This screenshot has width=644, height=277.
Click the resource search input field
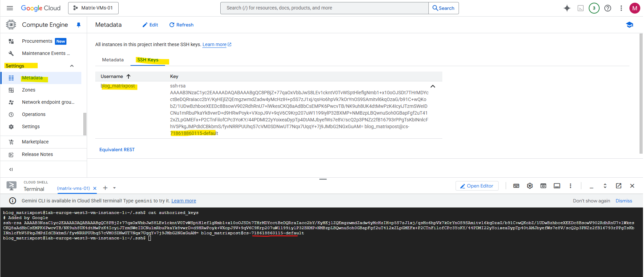(324, 8)
